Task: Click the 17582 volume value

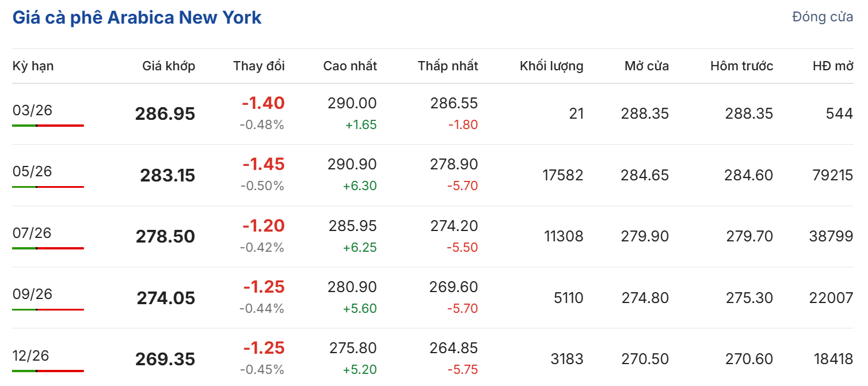Action: (563, 175)
